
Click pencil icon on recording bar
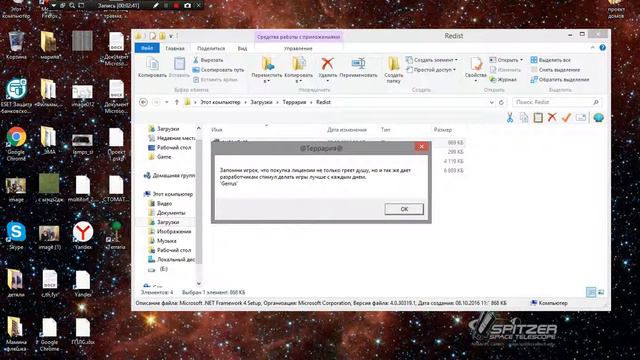pos(156,6)
